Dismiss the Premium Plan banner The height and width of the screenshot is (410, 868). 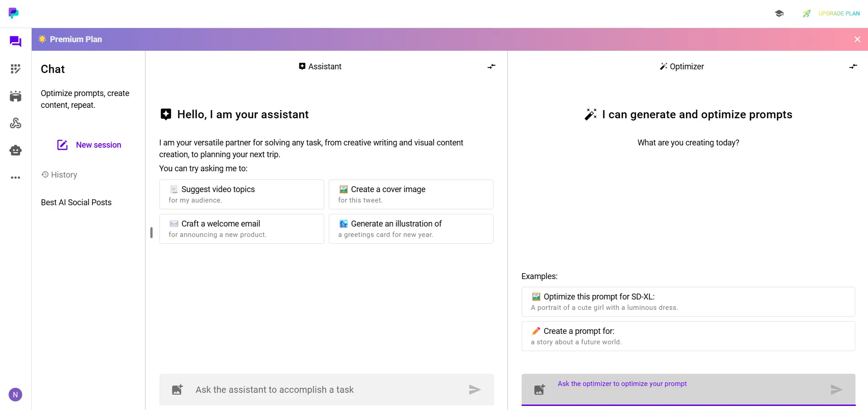[857, 39]
